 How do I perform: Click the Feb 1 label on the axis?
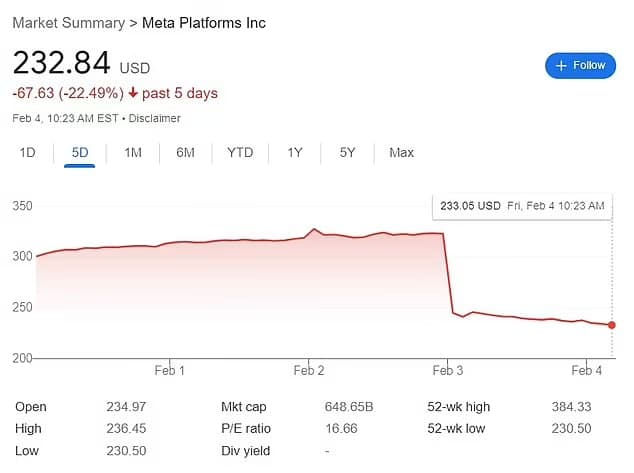pos(169,371)
